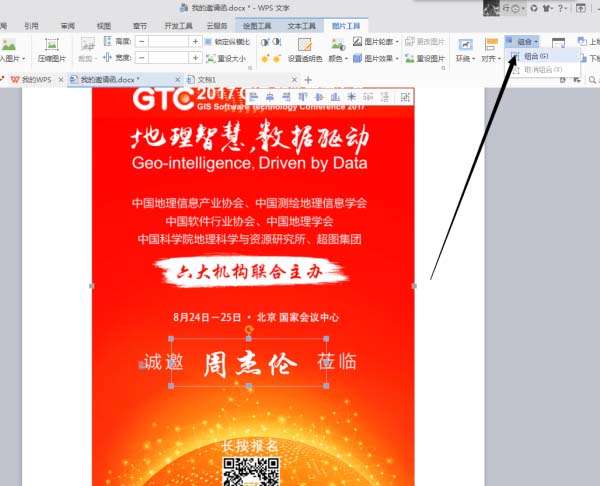Open the 插入图片 insert picture button
The image size is (600, 486).
(11, 50)
